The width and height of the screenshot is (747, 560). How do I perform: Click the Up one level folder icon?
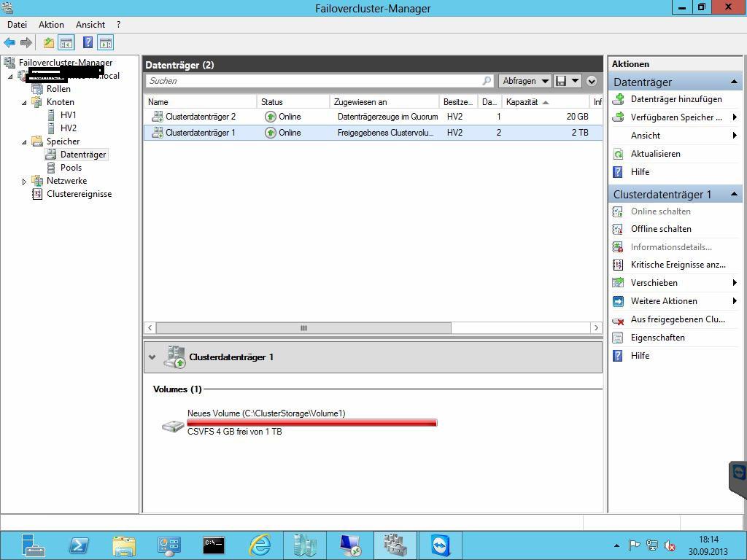(x=49, y=43)
